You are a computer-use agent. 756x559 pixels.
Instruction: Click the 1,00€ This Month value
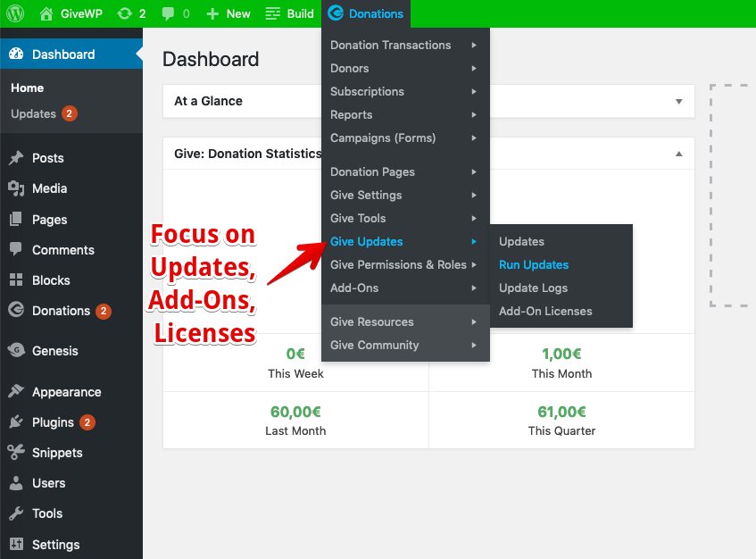click(561, 354)
